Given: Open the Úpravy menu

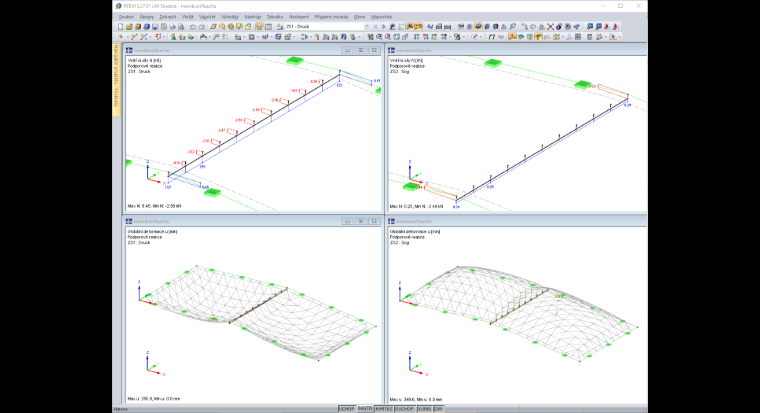Looking at the screenshot, I should [x=146, y=16].
